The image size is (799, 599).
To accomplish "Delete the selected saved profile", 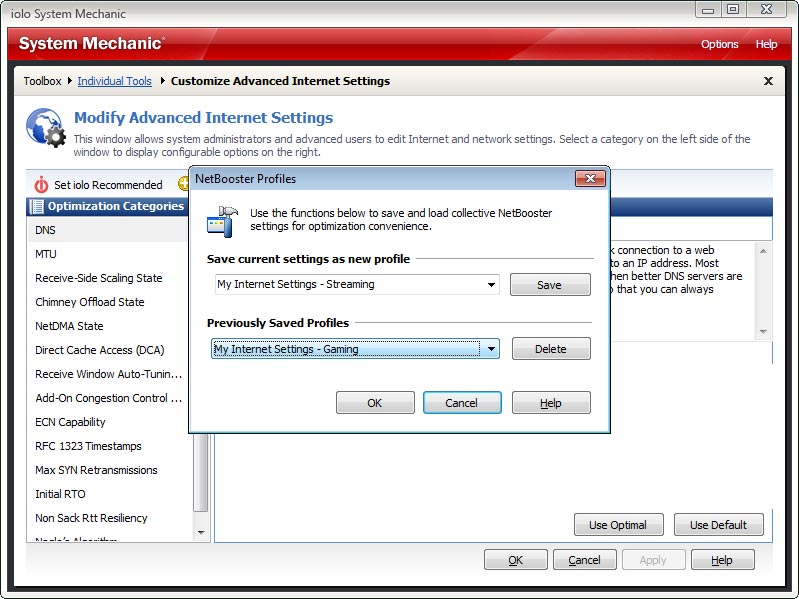I will point(551,349).
